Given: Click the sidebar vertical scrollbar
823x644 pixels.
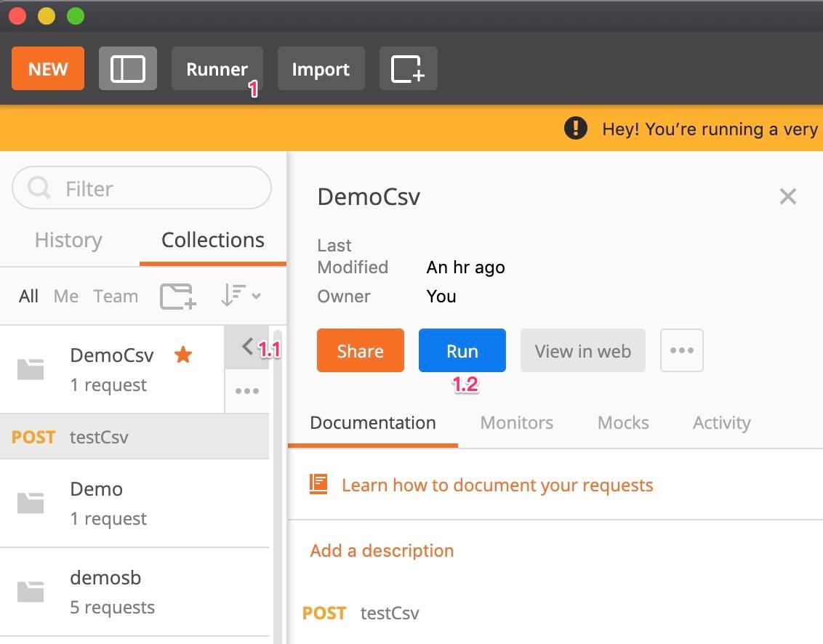Looking at the screenshot, I should point(278,486).
